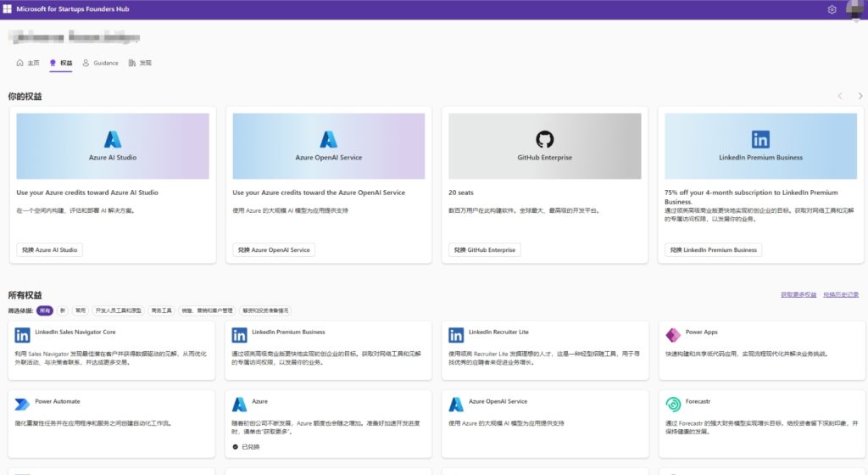Viewport: 868px width, 475px height.
Task: Filter benefits by 商务工具
Action: tap(162, 310)
